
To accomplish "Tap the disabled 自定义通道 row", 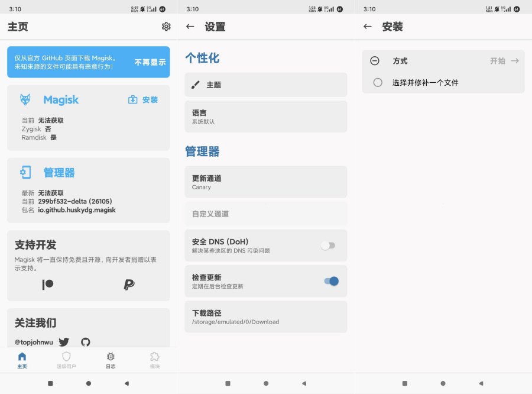I will pos(266,214).
